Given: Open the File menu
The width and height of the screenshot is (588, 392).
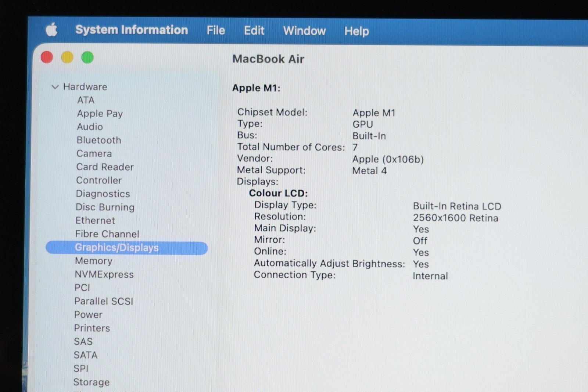Looking at the screenshot, I should [215, 30].
